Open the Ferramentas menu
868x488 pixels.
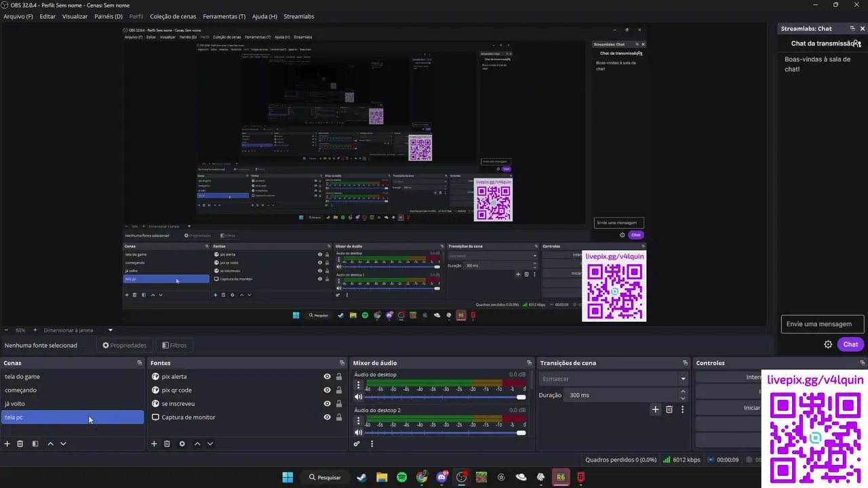pos(224,16)
